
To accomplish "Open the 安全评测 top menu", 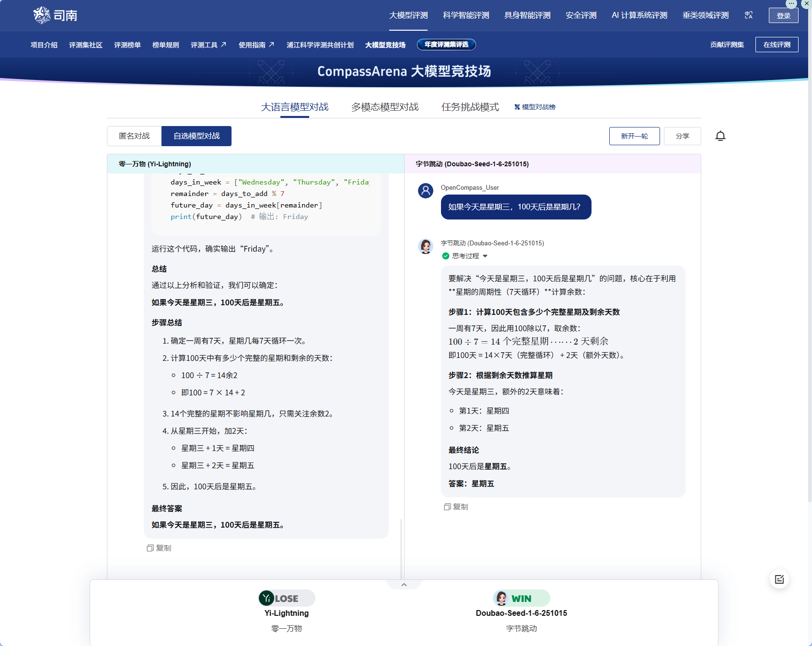I will (x=581, y=15).
